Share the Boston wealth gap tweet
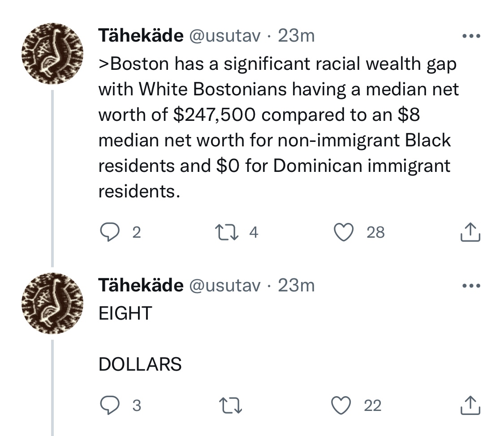This screenshot has width=504, height=436. click(x=470, y=232)
